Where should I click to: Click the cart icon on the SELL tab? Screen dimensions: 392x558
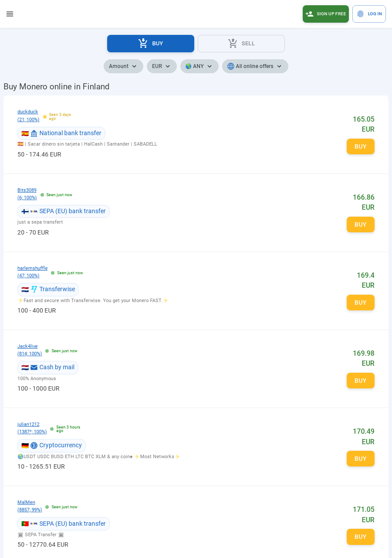(x=232, y=43)
